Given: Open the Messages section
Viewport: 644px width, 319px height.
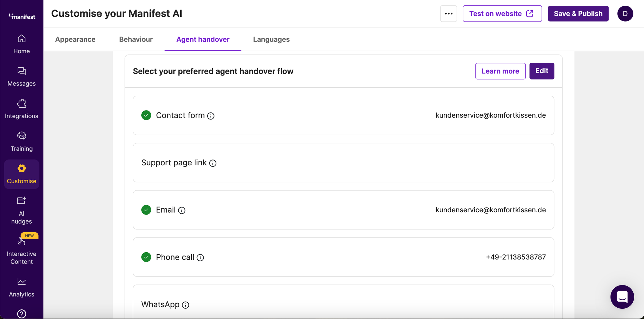Looking at the screenshot, I should 21,76.
